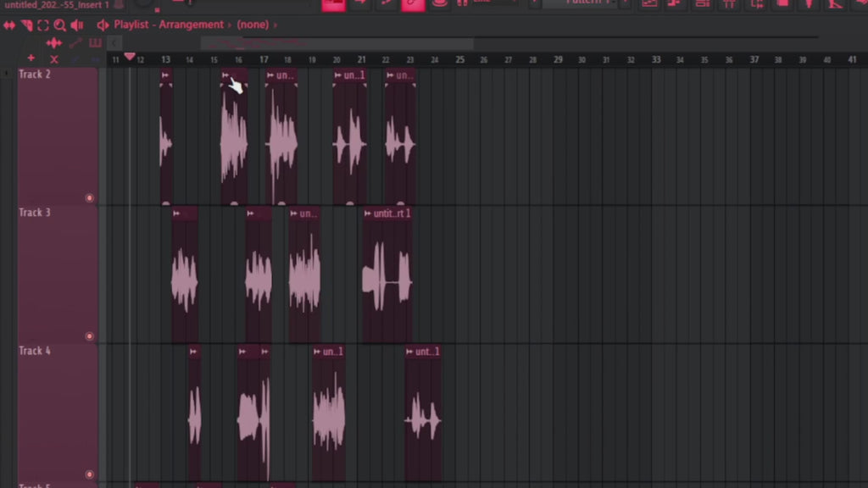Click the arrow after Arrangement in the breadcrumb
This screenshot has height=488, width=868.
point(229,25)
